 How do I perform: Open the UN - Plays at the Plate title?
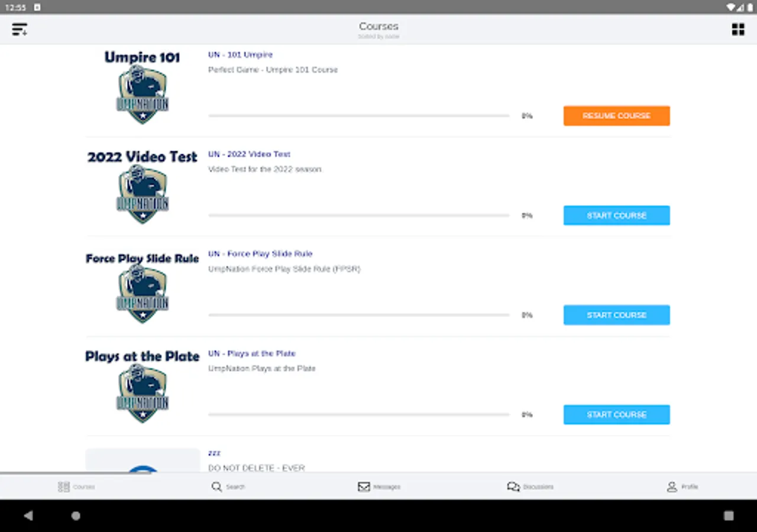click(x=251, y=353)
